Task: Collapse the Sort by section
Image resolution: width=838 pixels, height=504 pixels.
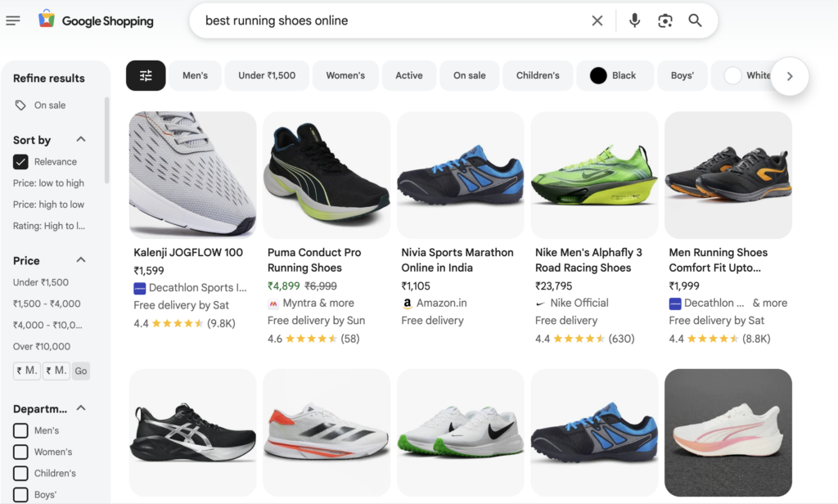Action: [79, 139]
